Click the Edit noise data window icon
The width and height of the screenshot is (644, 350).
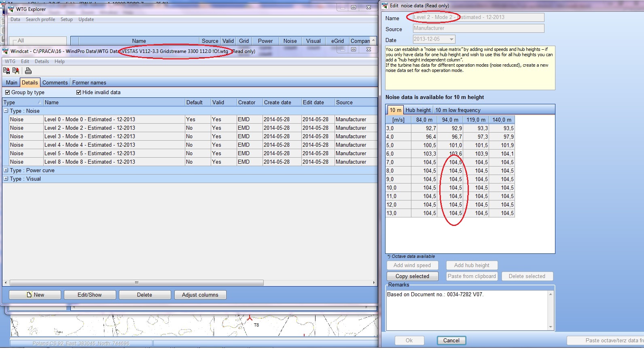(384, 5)
